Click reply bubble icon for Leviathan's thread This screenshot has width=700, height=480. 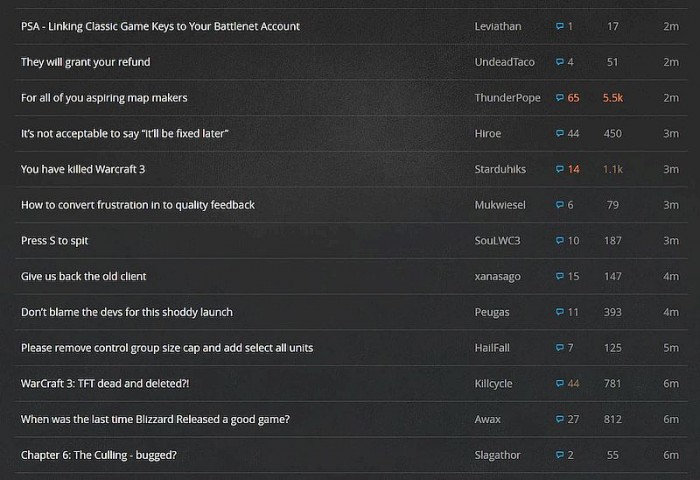coord(560,26)
